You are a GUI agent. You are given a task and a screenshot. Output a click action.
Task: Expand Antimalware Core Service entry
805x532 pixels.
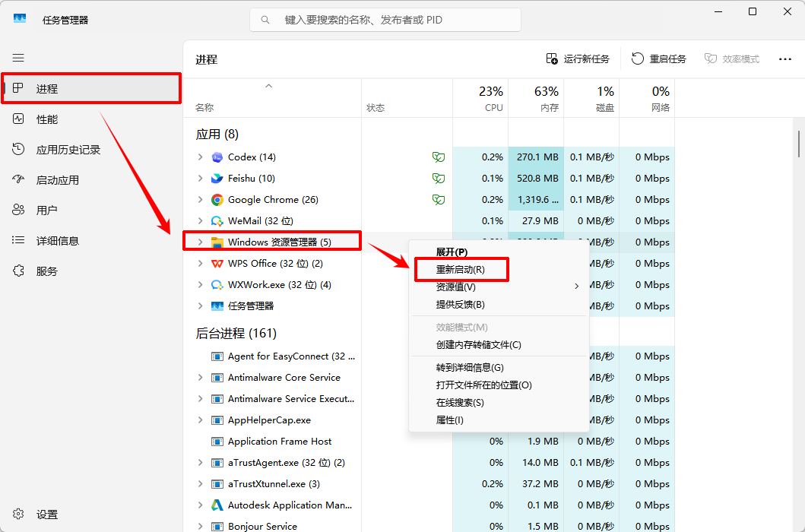click(200, 378)
